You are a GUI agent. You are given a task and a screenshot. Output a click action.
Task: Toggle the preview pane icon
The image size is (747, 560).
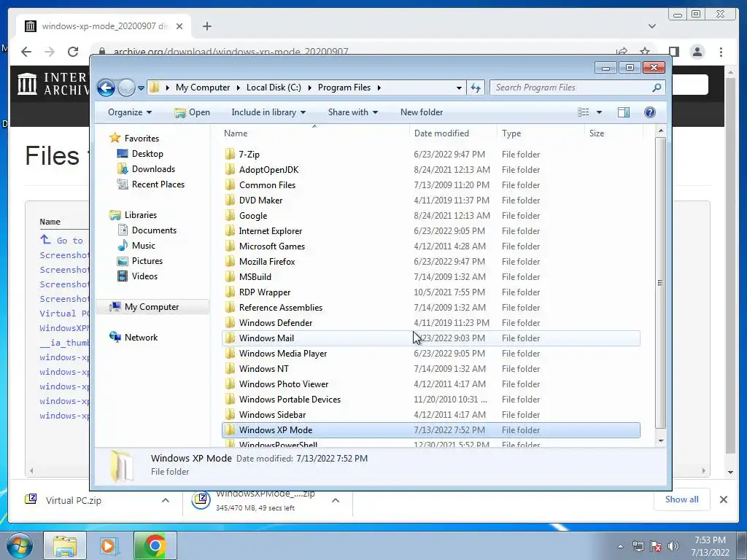click(x=624, y=112)
